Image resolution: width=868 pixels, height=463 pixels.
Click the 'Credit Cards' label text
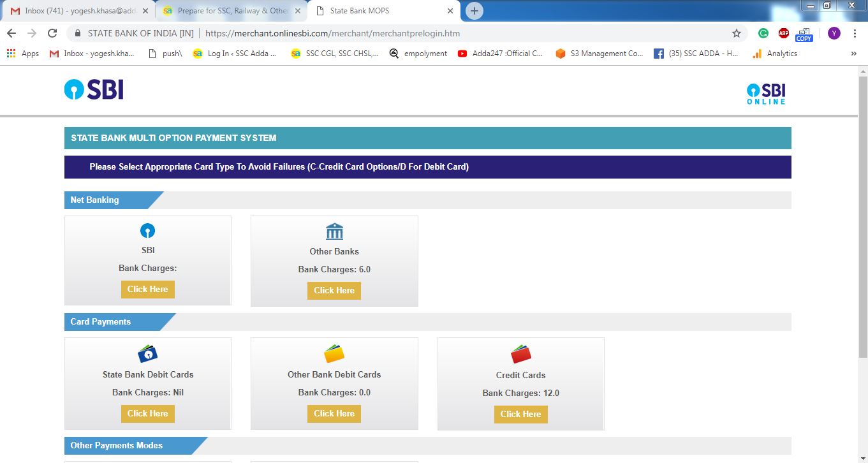(x=521, y=375)
